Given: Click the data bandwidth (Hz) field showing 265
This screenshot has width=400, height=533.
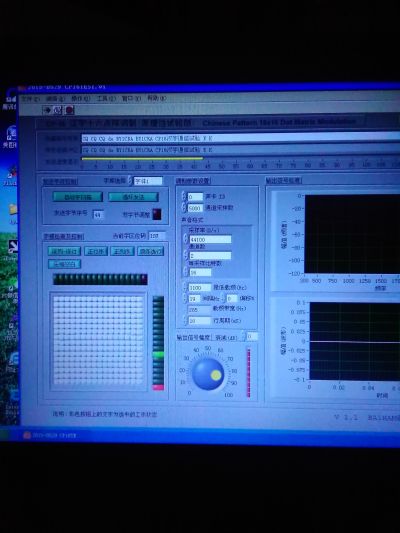Looking at the screenshot, I should coord(199,309).
